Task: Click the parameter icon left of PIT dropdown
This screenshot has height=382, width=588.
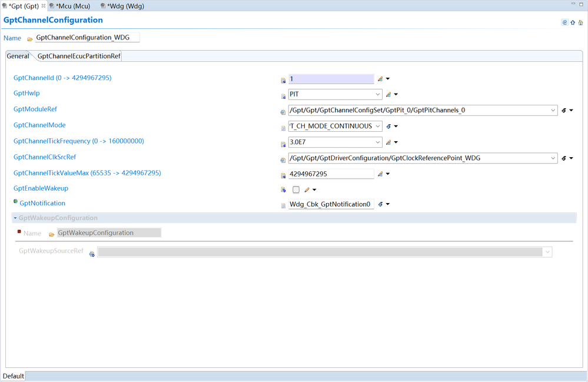Action: [284, 97]
